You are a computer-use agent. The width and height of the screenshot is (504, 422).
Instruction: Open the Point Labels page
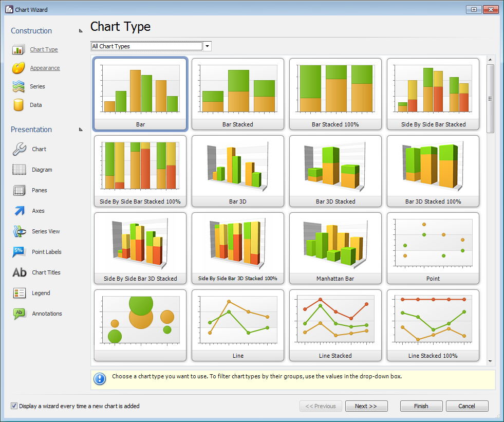[47, 252]
